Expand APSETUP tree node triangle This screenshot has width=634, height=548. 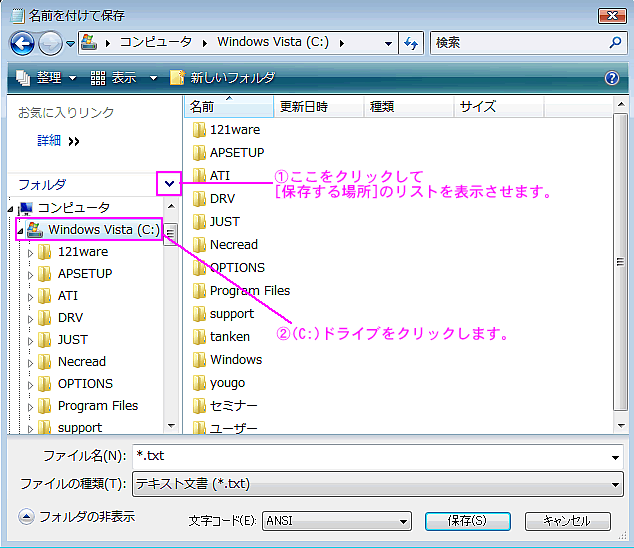(30, 275)
